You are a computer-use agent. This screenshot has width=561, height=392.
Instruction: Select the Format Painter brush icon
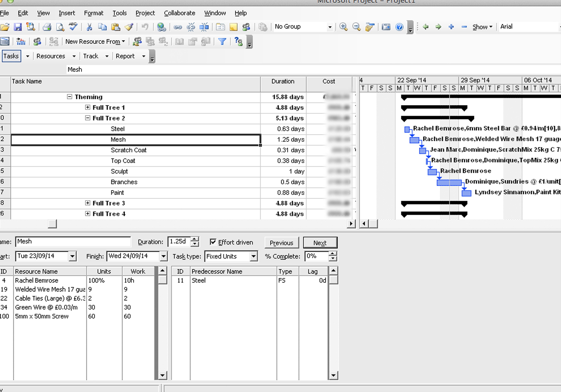click(x=129, y=27)
